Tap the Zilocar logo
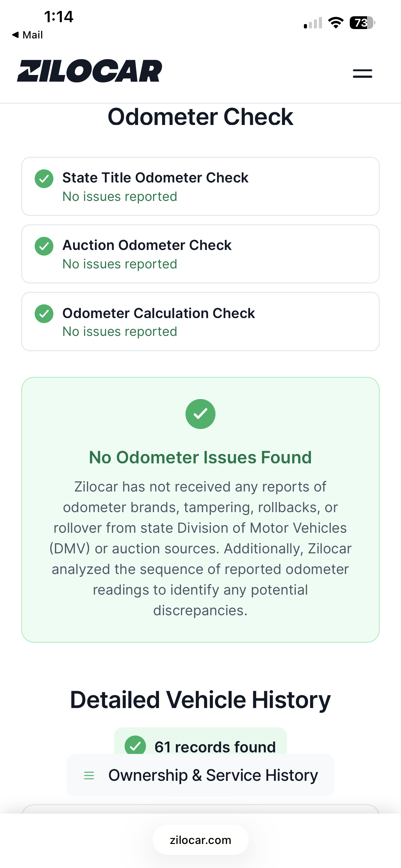 click(x=90, y=71)
